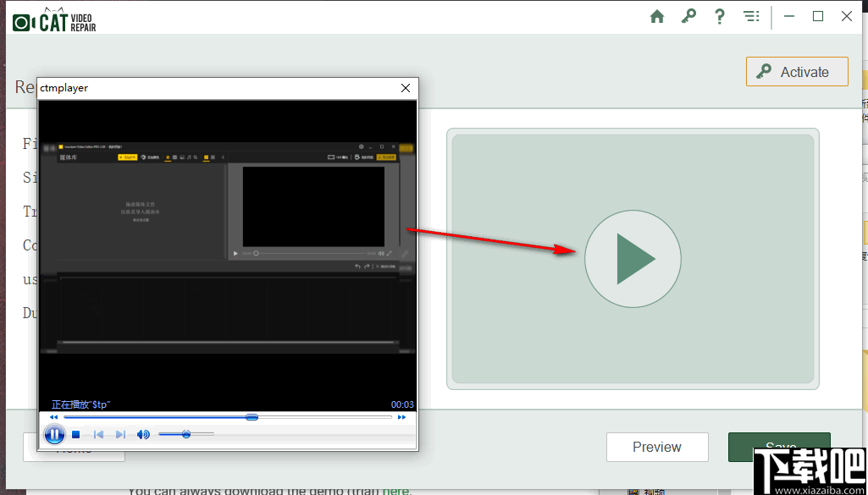Pause playback in ctmplayer

pyautogui.click(x=54, y=435)
